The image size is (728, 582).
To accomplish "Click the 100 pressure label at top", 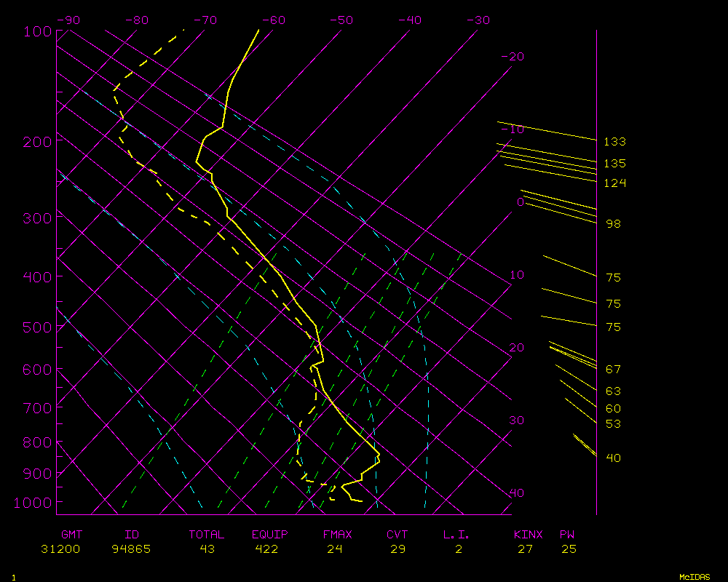I will (37, 31).
